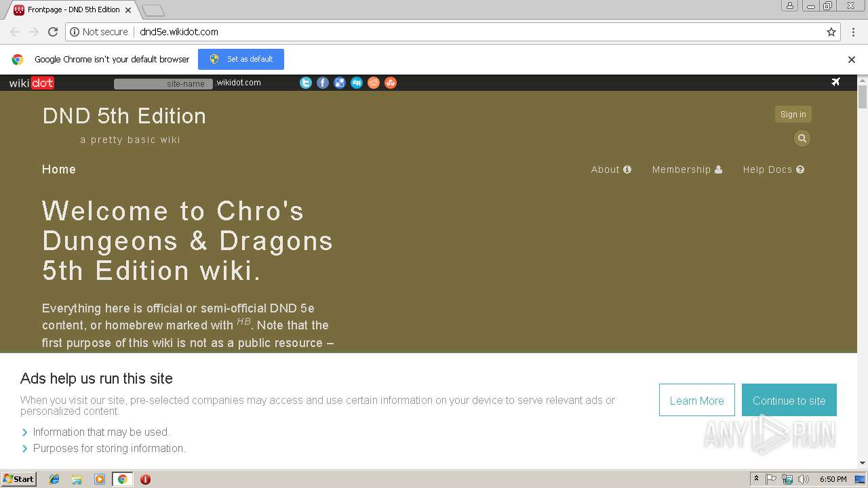Go back in browser history

[15, 32]
